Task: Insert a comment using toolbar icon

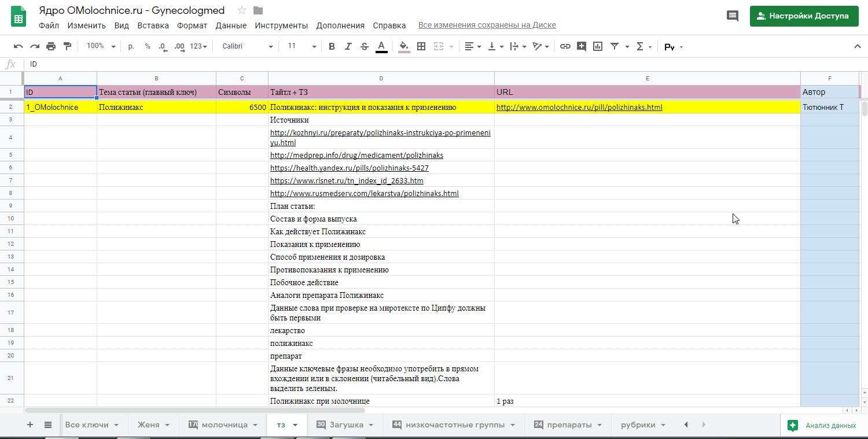Action: 582,47
